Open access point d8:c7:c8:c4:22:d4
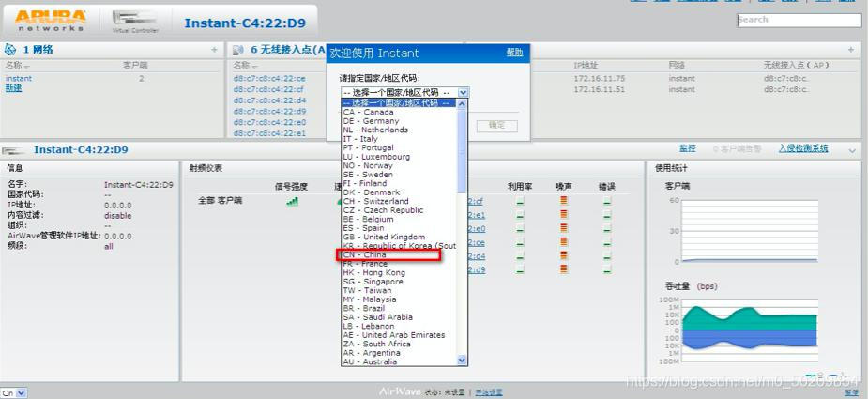 [269, 100]
